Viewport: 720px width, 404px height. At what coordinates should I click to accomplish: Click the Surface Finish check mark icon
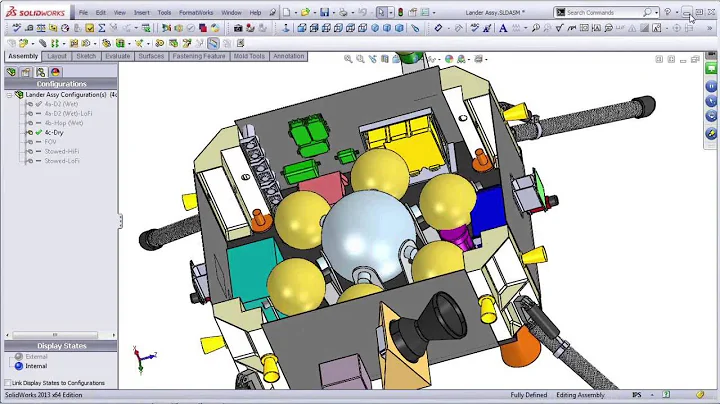[x=559, y=28]
